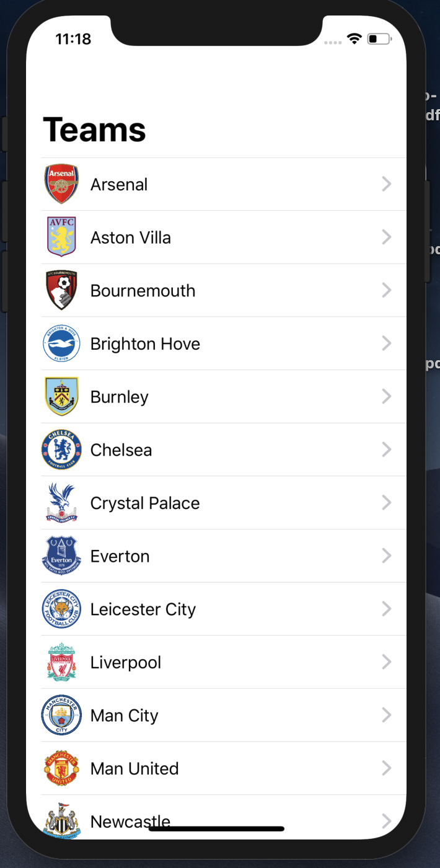Select the Brighton Hove team label
Screen dimensions: 440x868
point(145,344)
